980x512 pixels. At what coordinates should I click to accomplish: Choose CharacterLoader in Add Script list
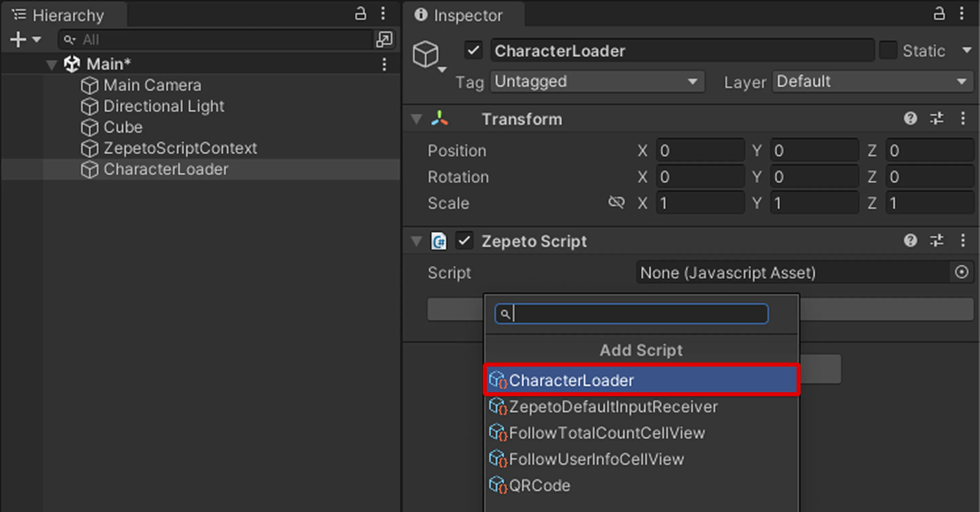point(642,380)
